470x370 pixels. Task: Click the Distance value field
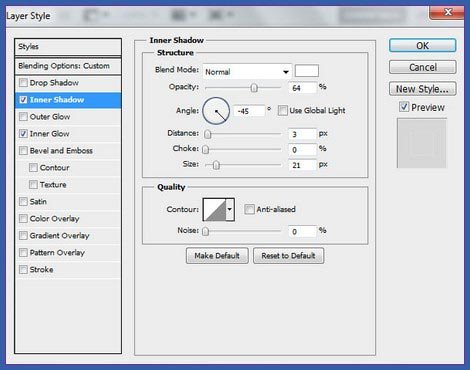302,134
